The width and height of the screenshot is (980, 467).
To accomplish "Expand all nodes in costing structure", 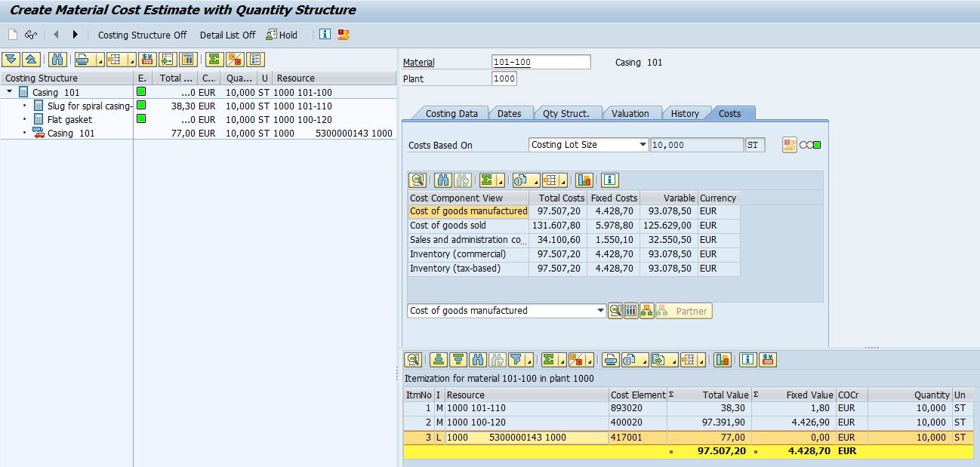I will [11, 60].
